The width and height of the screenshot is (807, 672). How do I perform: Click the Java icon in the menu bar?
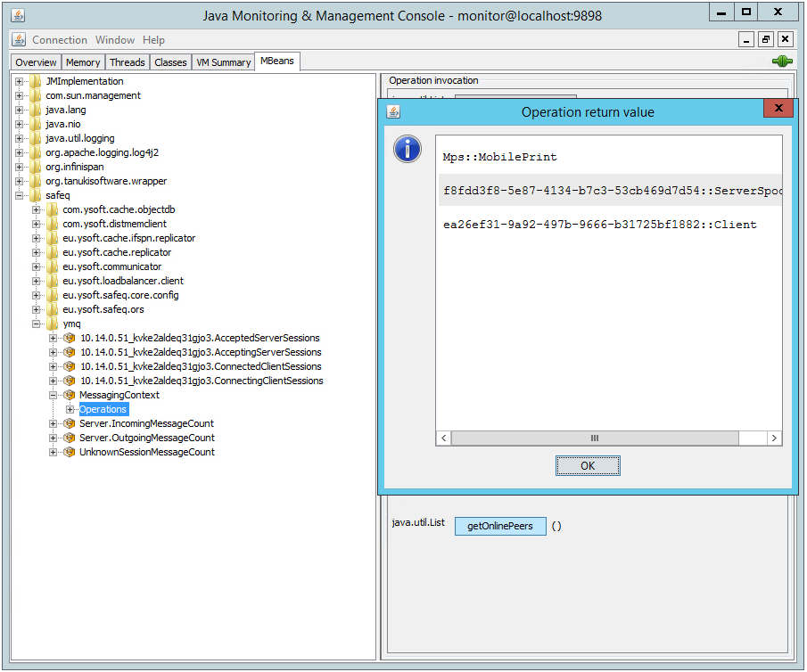(19, 40)
